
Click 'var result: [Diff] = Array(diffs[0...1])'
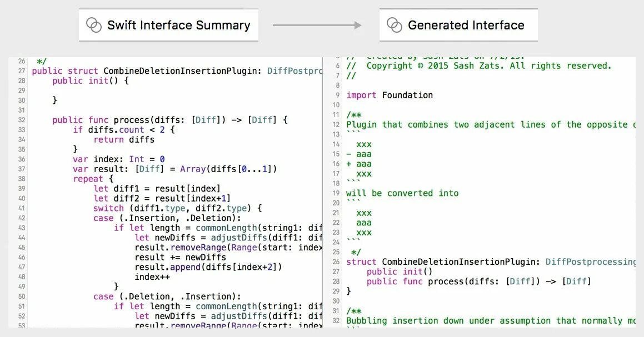pyautogui.click(x=175, y=169)
